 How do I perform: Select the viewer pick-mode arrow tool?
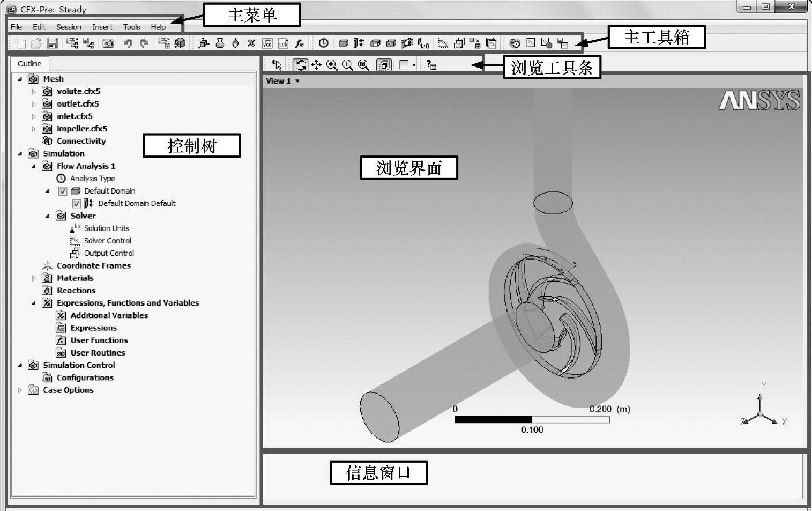point(277,65)
